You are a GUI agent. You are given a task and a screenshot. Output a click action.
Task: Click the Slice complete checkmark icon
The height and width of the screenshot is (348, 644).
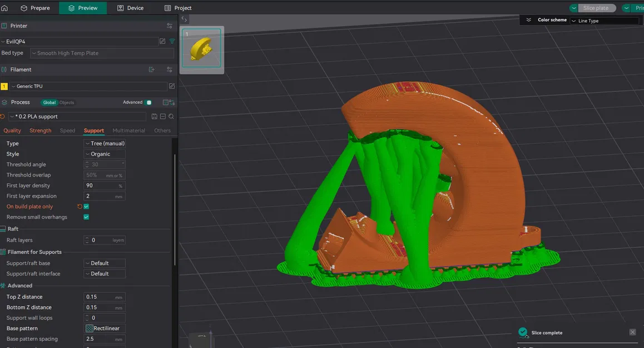click(522, 332)
